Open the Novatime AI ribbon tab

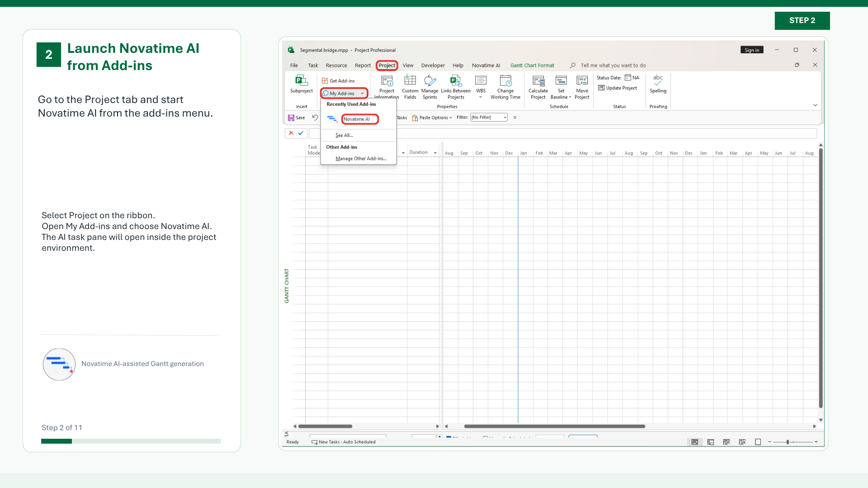coord(486,66)
